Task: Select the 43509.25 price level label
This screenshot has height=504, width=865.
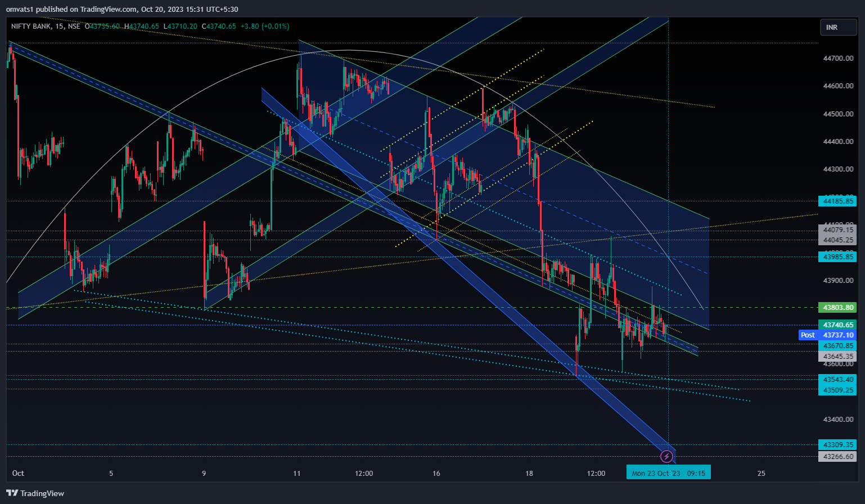Action: (837, 390)
